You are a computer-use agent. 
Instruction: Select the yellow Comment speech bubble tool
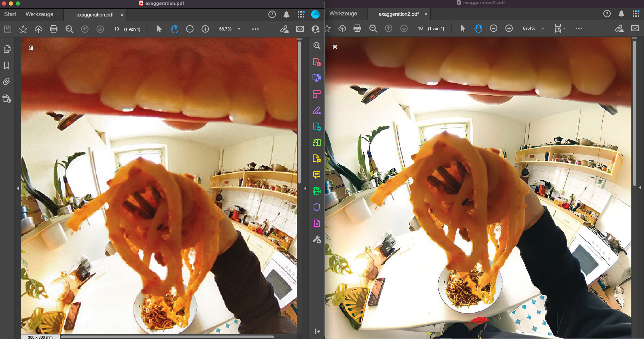pyautogui.click(x=317, y=175)
